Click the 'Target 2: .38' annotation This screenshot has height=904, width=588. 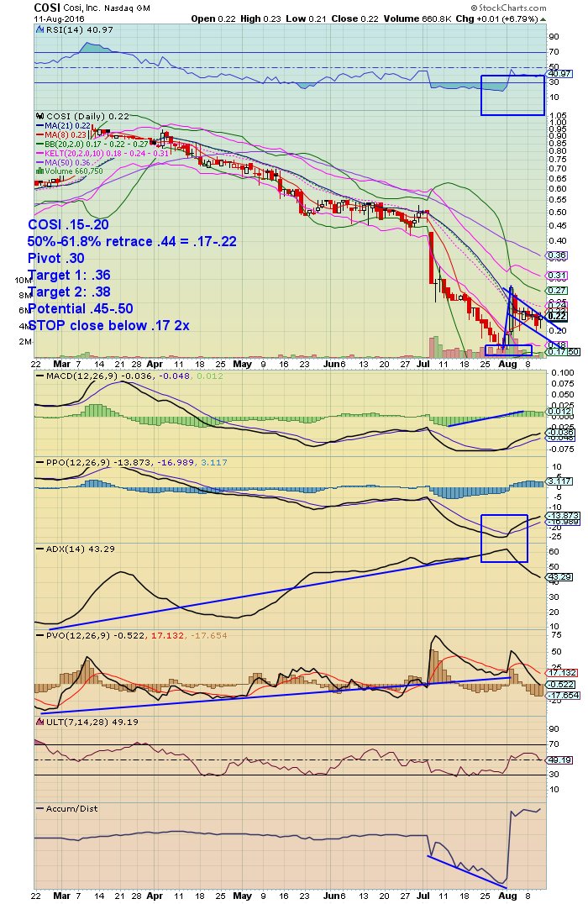pos(69,292)
